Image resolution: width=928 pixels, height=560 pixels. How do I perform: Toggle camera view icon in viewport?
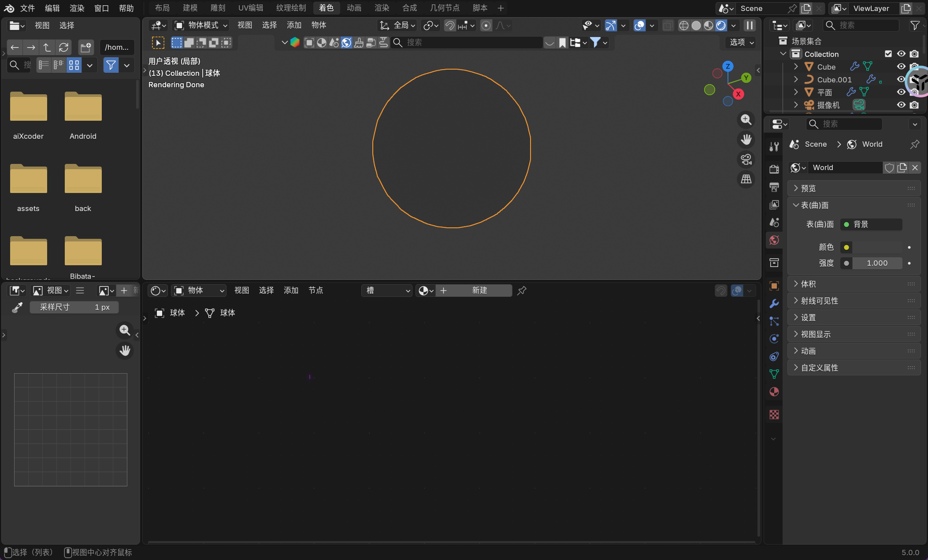click(x=746, y=159)
